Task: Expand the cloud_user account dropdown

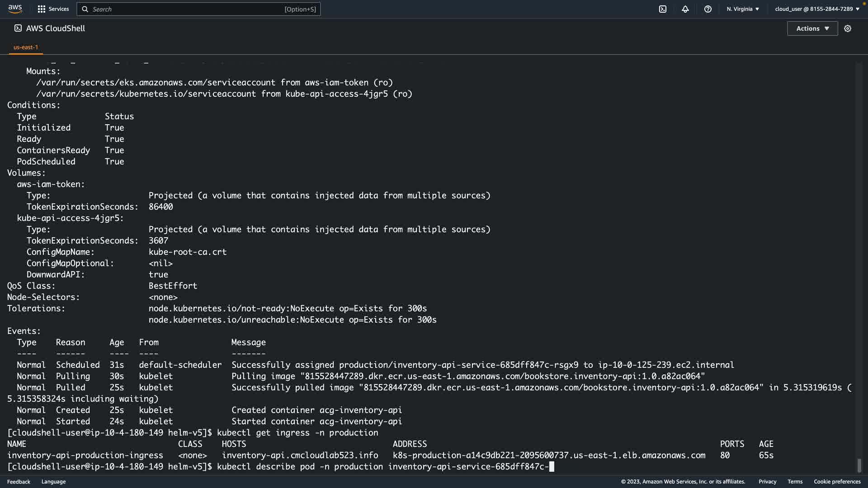Action: click(x=817, y=9)
